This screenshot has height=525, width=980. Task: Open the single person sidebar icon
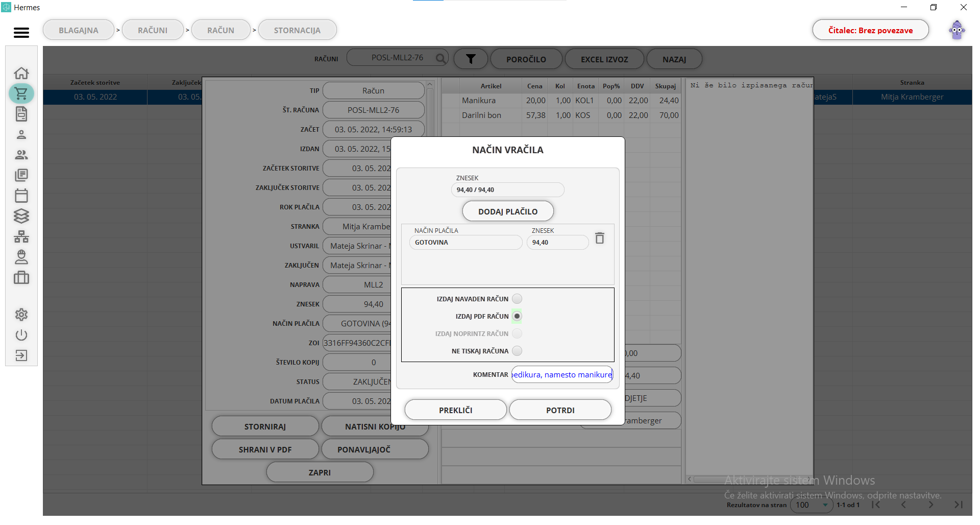[x=21, y=134]
